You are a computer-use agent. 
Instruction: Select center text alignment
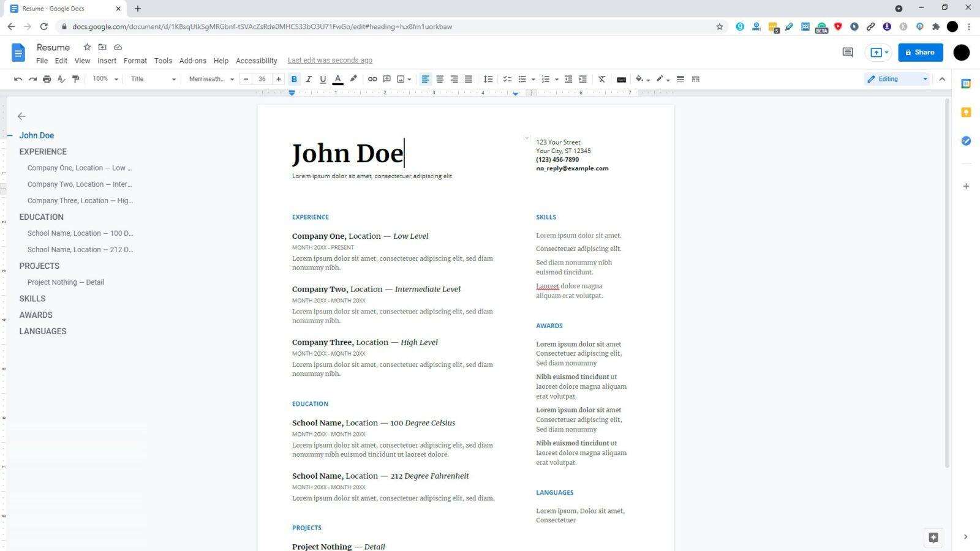click(x=440, y=78)
